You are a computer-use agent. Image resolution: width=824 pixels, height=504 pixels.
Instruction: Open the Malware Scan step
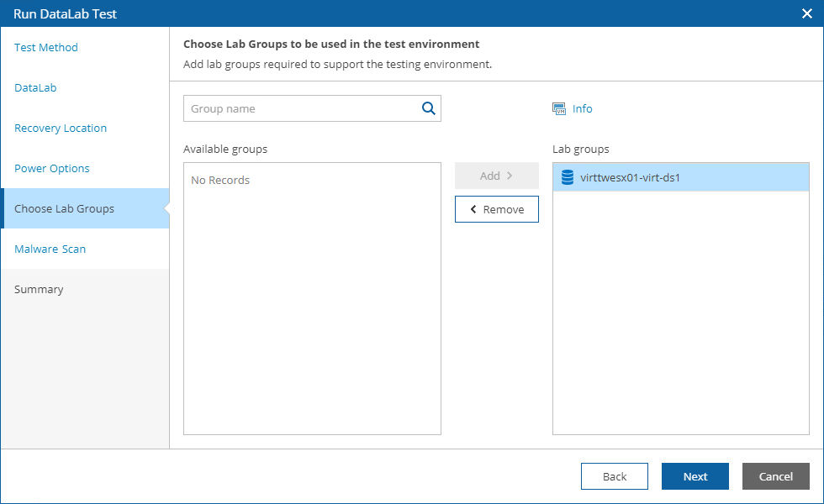point(50,249)
